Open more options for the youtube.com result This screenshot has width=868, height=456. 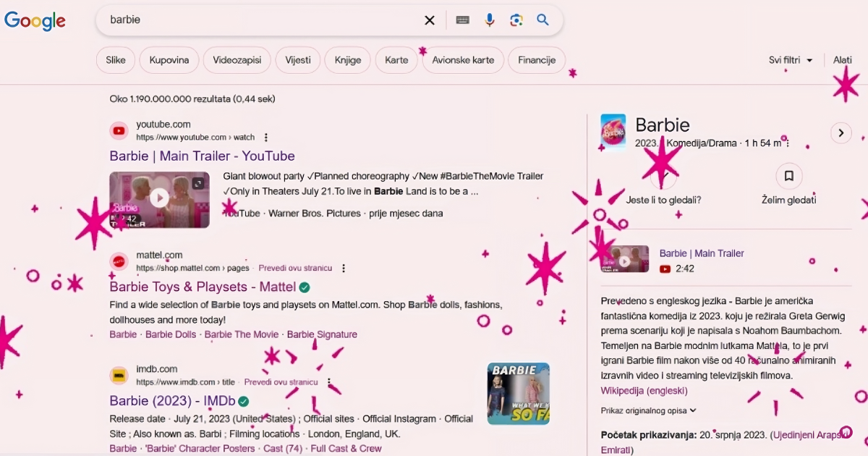(x=266, y=138)
